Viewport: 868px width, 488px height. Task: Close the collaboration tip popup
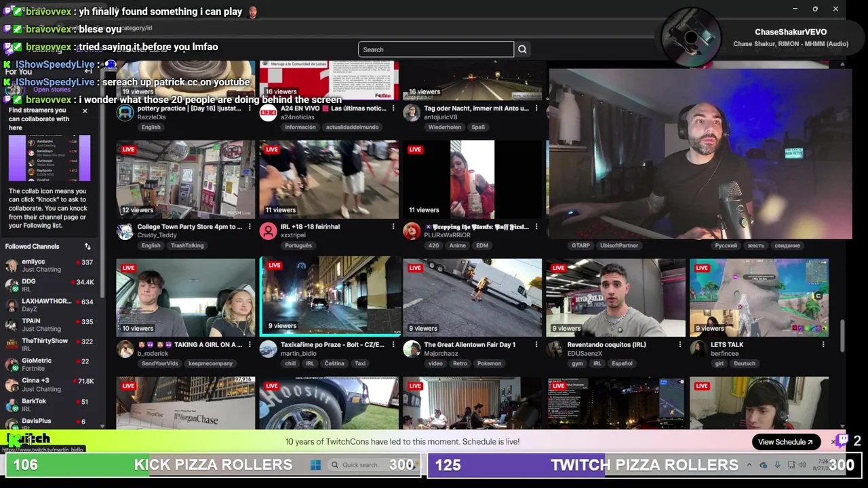coord(85,110)
